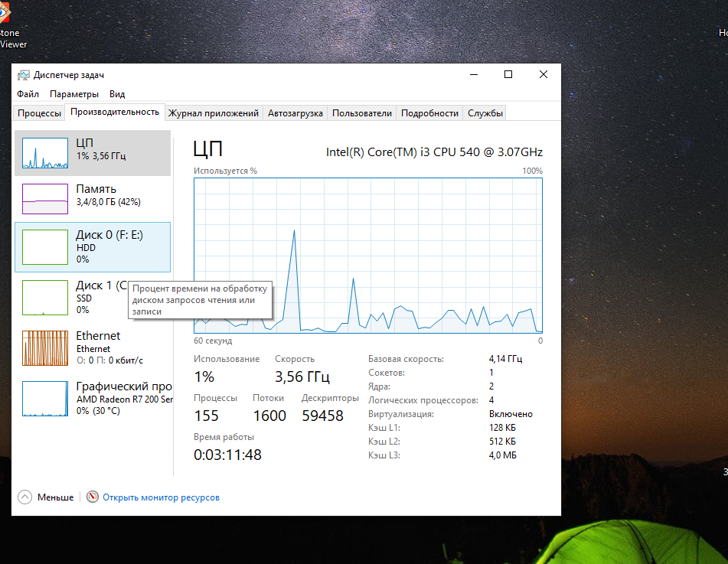Go to the Пользователи tab
Screen dimensions: 728x564
click(x=362, y=112)
